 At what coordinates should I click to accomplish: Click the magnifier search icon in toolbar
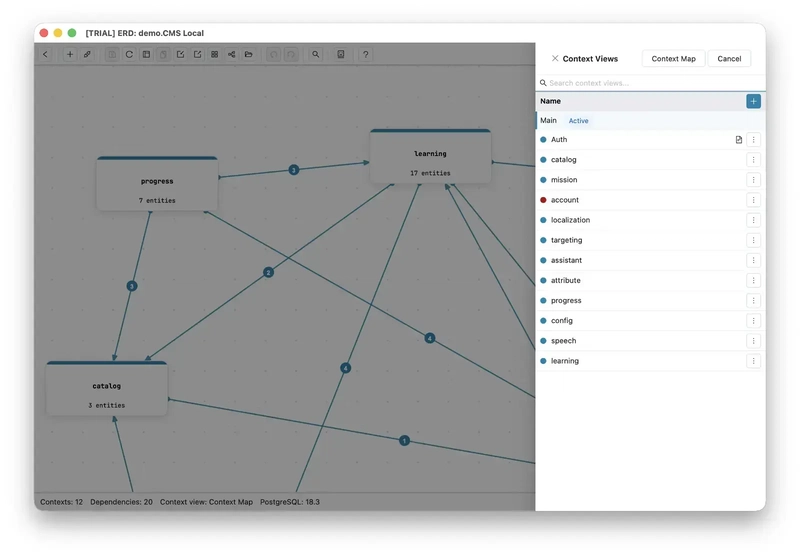coord(316,54)
